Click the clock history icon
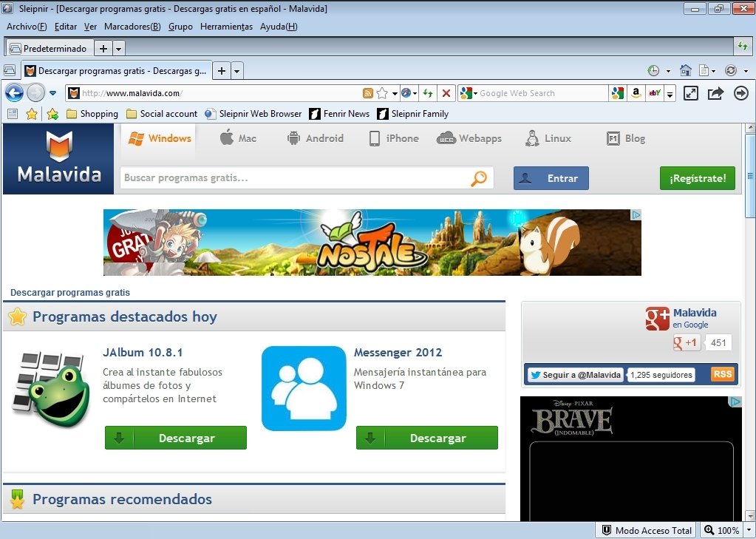 [653, 71]
